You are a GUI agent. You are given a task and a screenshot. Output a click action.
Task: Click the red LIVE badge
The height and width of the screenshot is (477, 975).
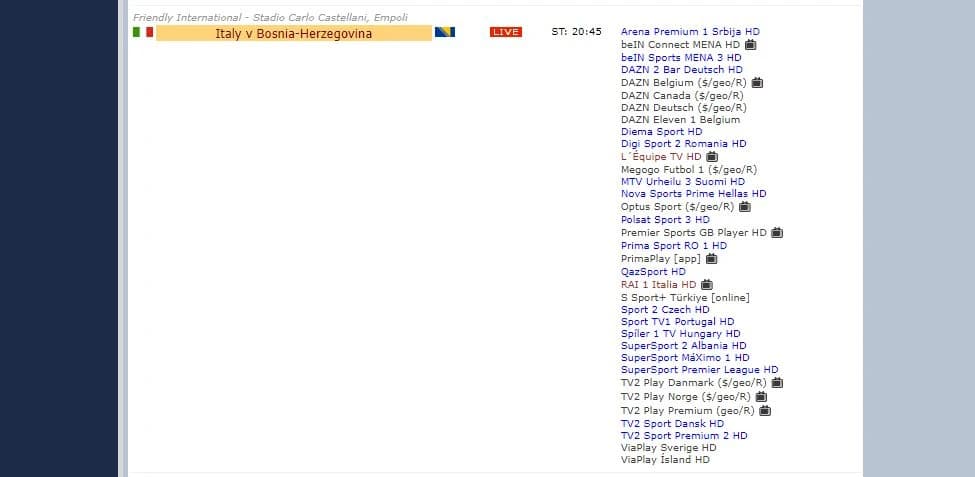coord(506,32)
